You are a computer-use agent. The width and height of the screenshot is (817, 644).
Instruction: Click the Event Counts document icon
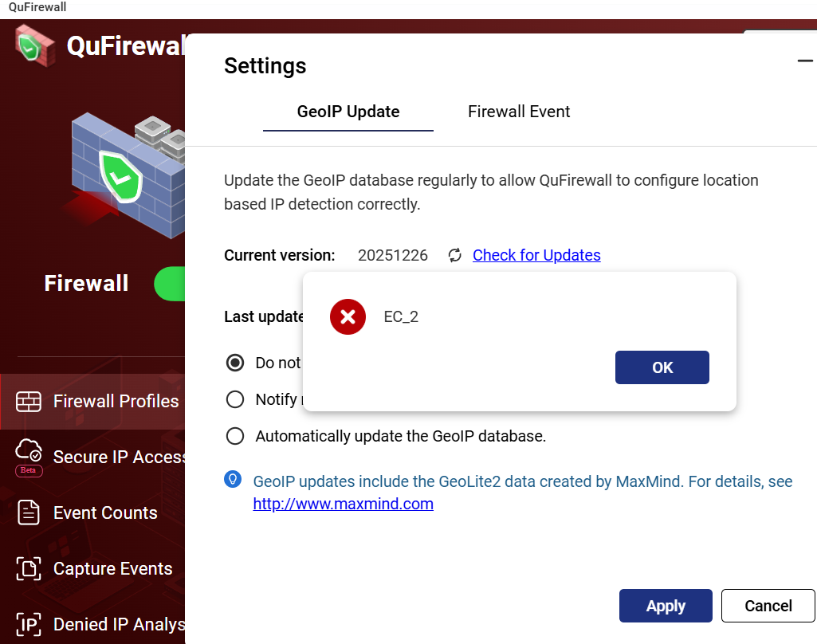(29, 512)
